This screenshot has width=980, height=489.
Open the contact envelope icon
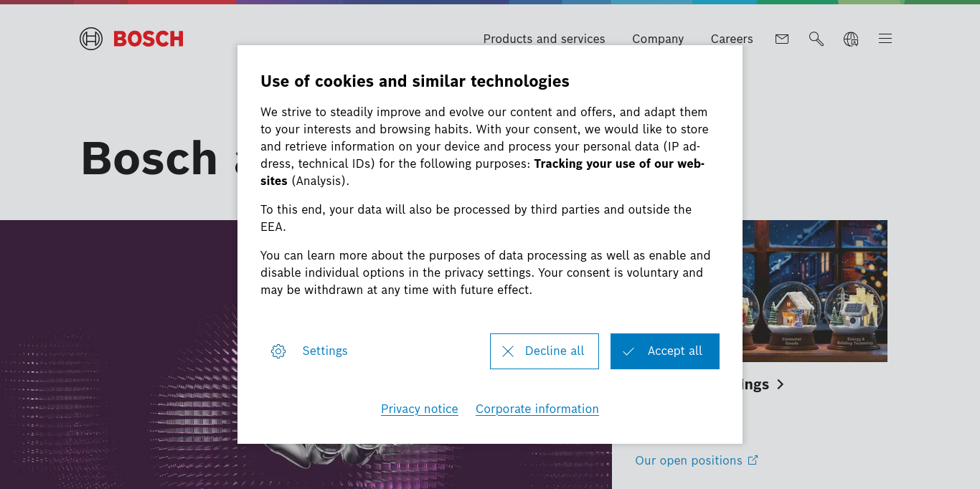pyautogui.click(x=782, y=39)
